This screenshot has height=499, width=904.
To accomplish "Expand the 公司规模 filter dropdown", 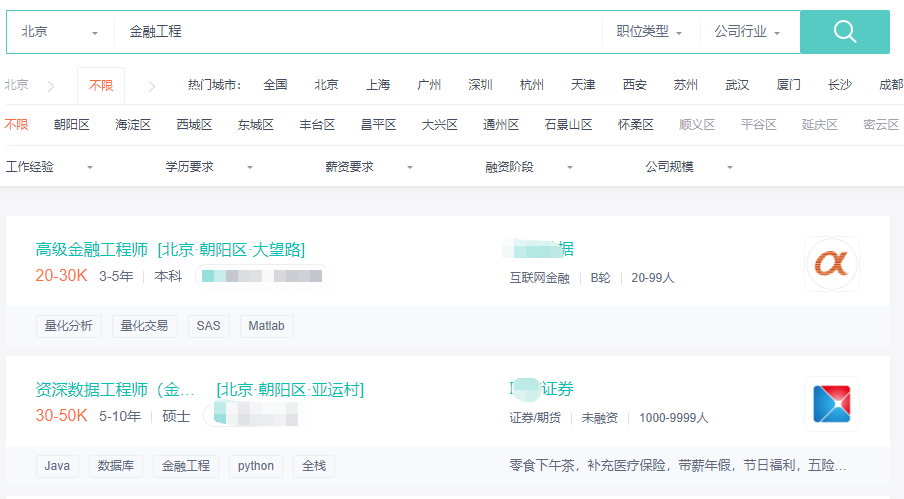I will 689,167.
